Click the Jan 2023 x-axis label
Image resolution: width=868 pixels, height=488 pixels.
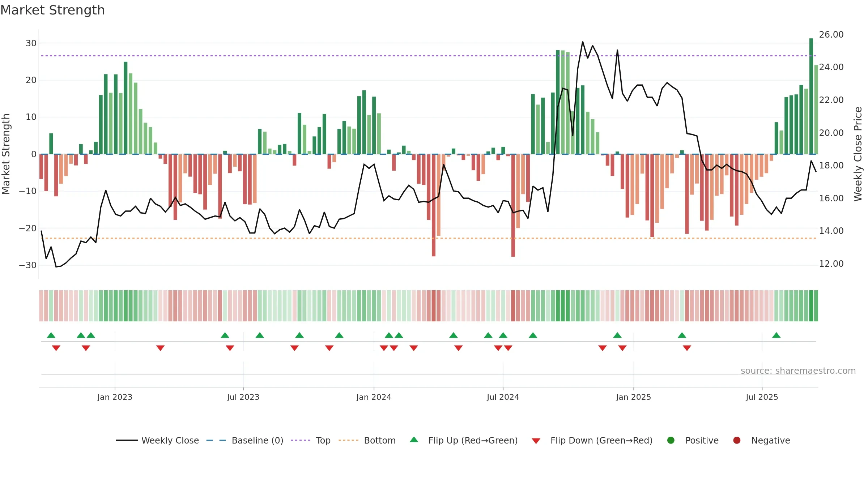(x=115, y=397)
